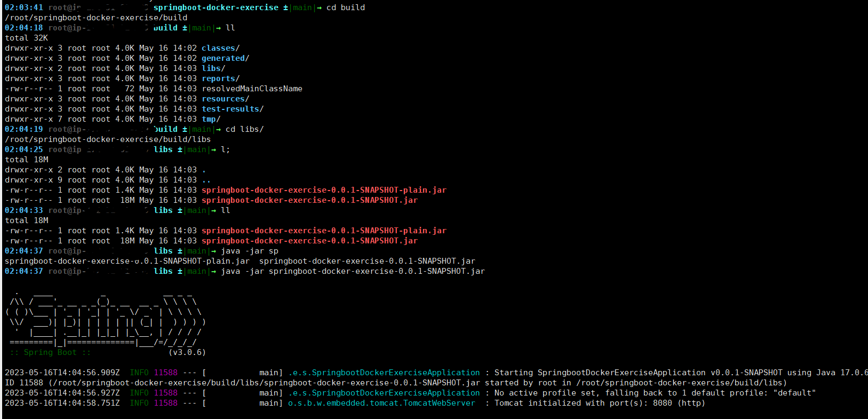
Task: Click the 02:04:25 prompt timestamp
Action: tap(24, 149)
